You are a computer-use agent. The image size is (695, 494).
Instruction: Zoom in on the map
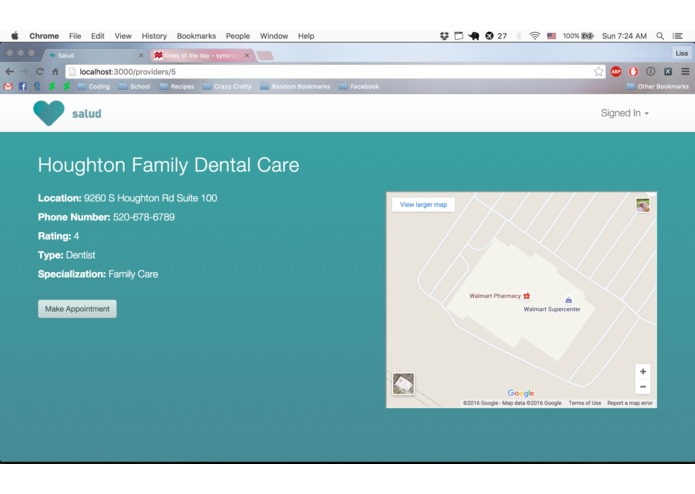(x=643, y=371)
